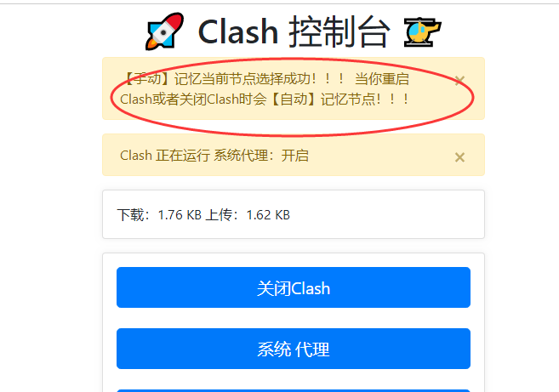Click the 【自动】 text in the alert

294,99
